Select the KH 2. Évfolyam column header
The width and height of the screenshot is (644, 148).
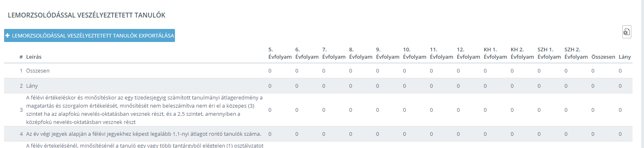522,53
